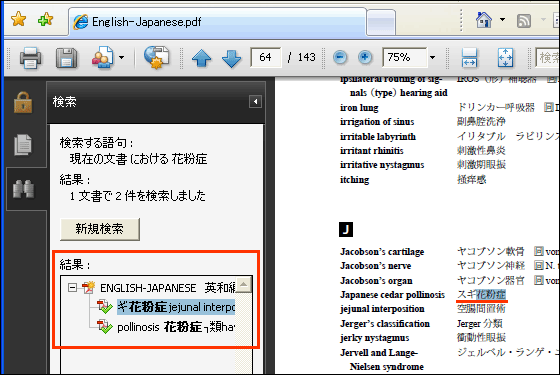This screenshot has width=560, height=375.
Task: Open the zoom percentage dropdown arrow
Action: (x=432, y=57)
